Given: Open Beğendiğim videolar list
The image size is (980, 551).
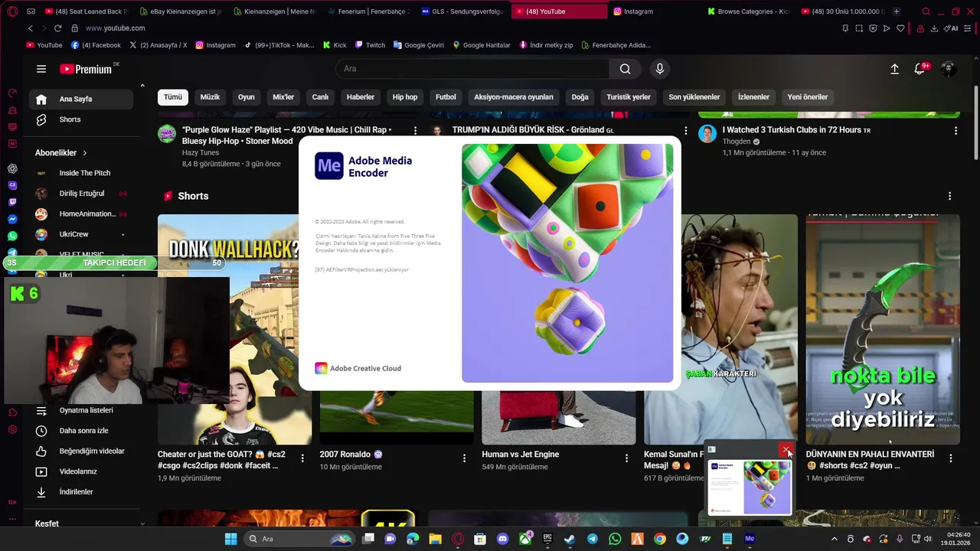Looking at the screenshot, I should click(x=81, y=452).
